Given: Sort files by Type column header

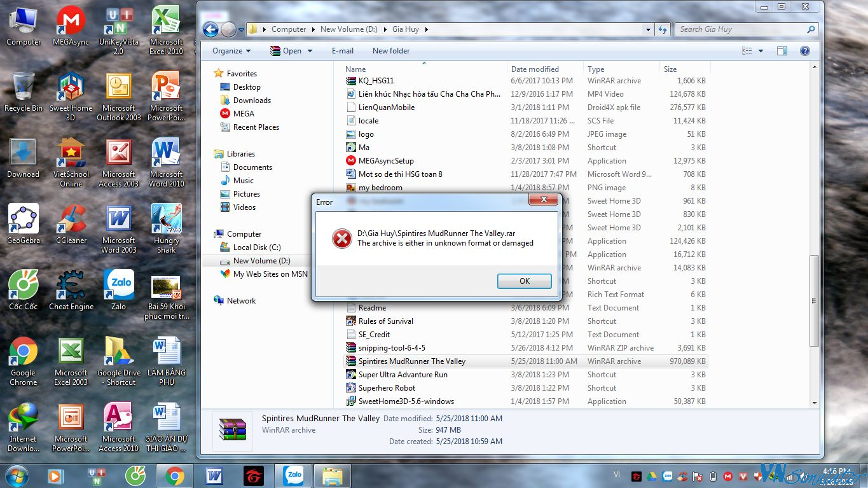Looking at the screenshot, I should click(621, 69).
